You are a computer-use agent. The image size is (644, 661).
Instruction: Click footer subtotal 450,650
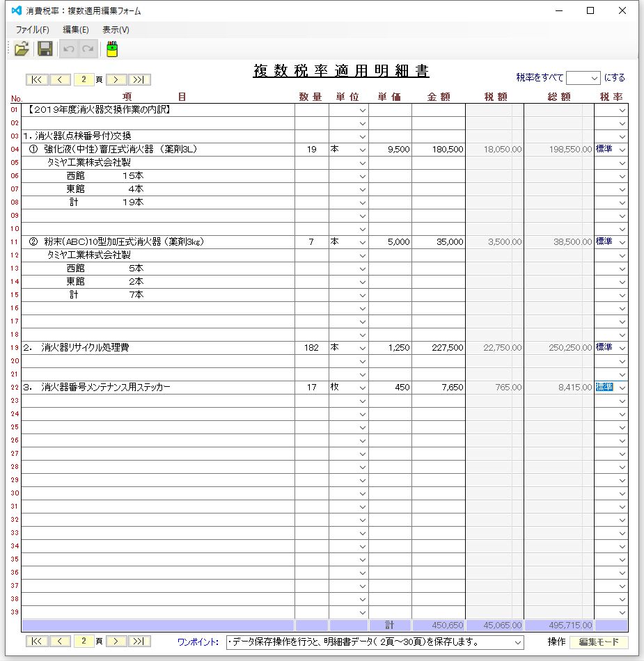(x=439, y=626)
